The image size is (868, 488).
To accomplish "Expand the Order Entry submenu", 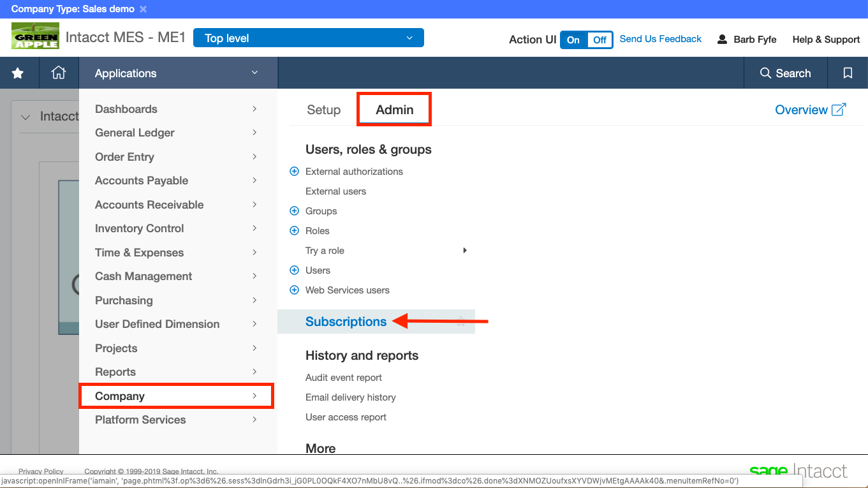I will [x=254, y=157].
